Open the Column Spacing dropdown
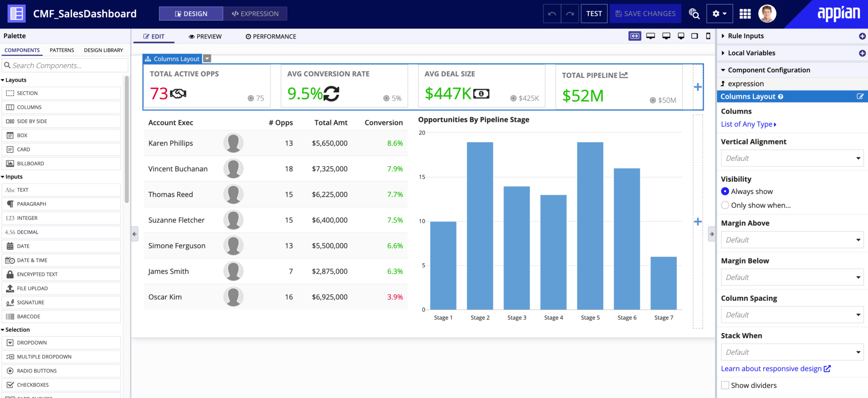 [x=792, y=315]
